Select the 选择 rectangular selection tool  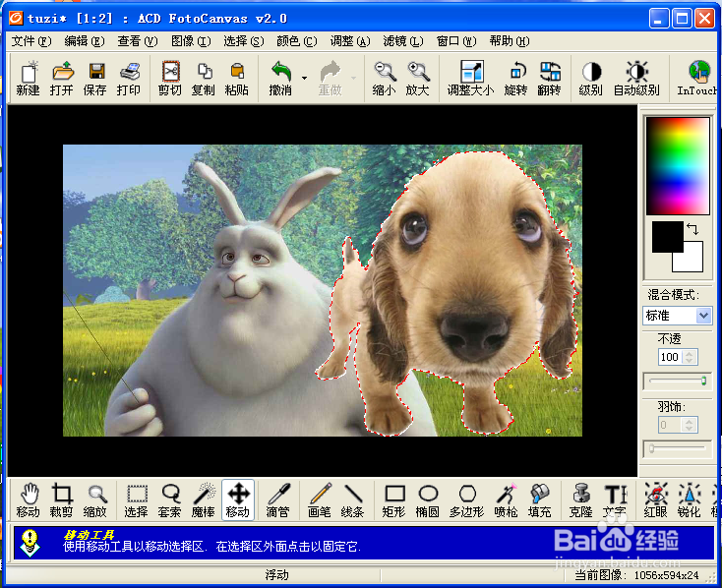tap(137, 500)
